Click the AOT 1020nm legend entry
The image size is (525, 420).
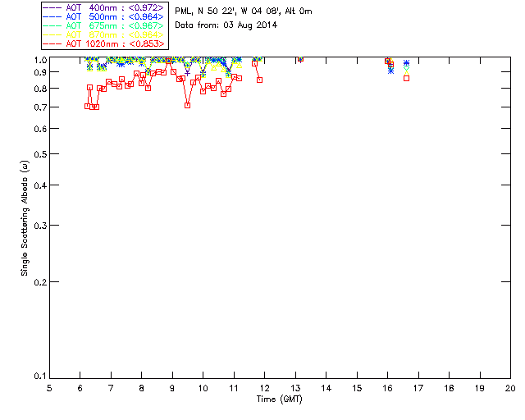[x=104, y=43]
